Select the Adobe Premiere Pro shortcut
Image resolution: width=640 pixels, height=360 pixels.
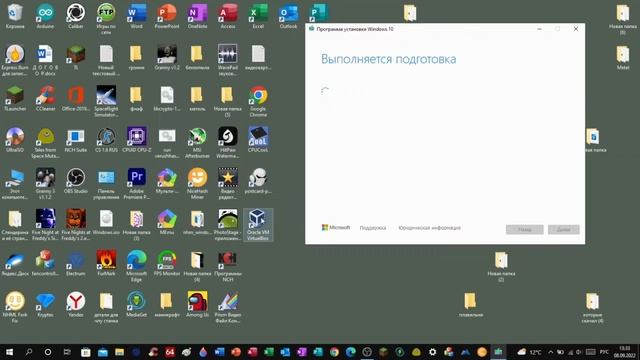tap(136, 183)
